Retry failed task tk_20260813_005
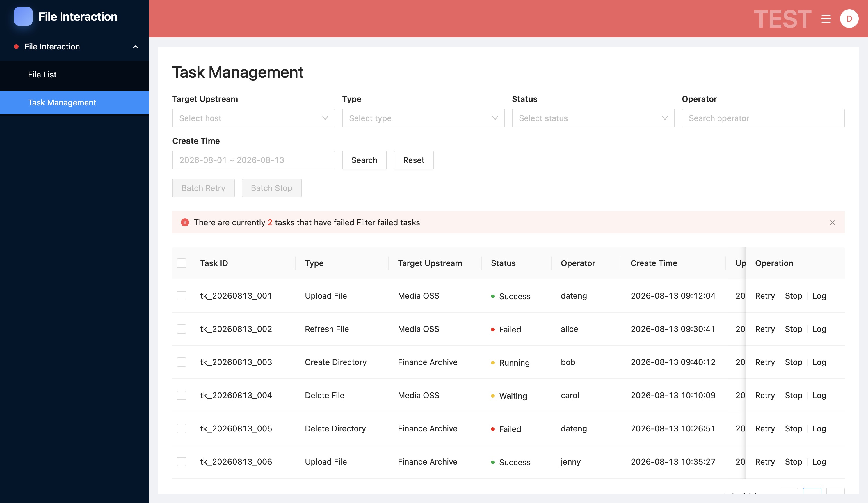This screenshot has height=503, width=868. point(765,428)
